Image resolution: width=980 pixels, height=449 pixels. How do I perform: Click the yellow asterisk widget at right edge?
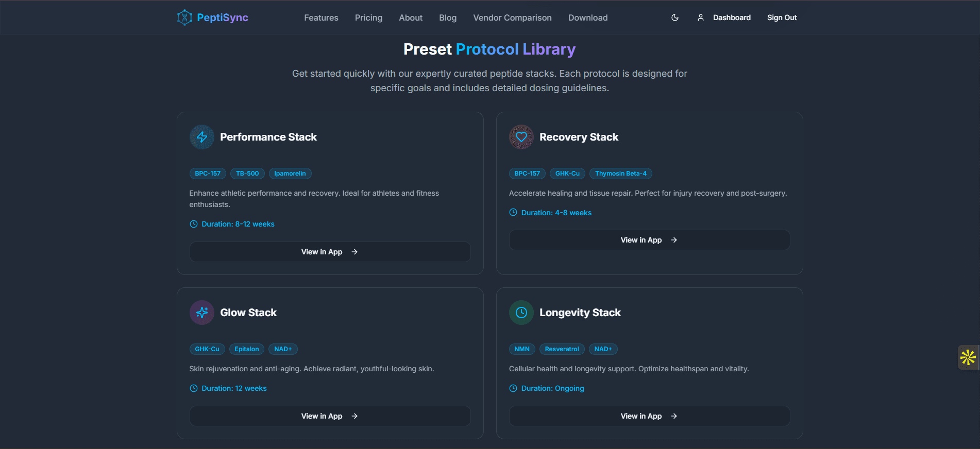point(968,357)
